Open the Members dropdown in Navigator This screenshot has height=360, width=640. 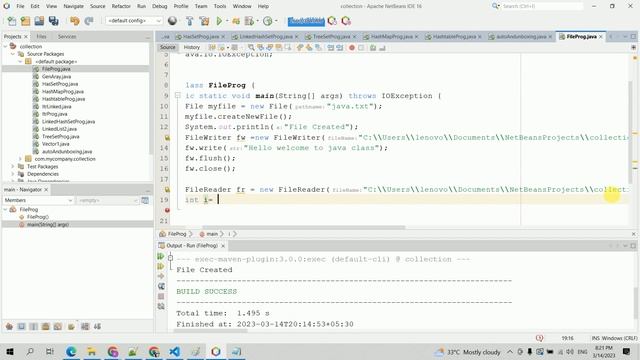(38, 200)
